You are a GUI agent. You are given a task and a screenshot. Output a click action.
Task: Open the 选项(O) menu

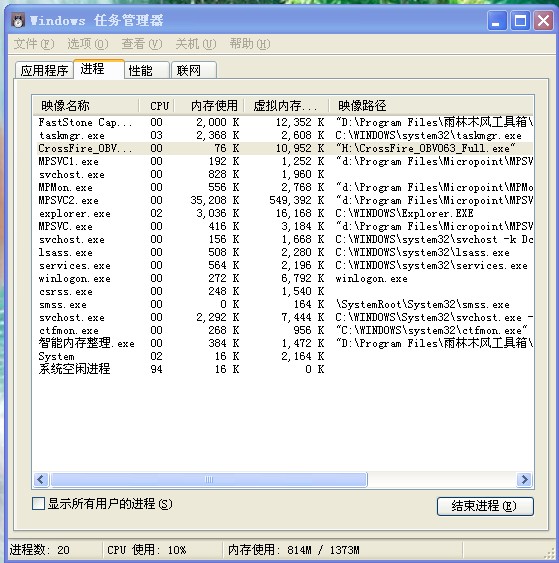[88, 44]
